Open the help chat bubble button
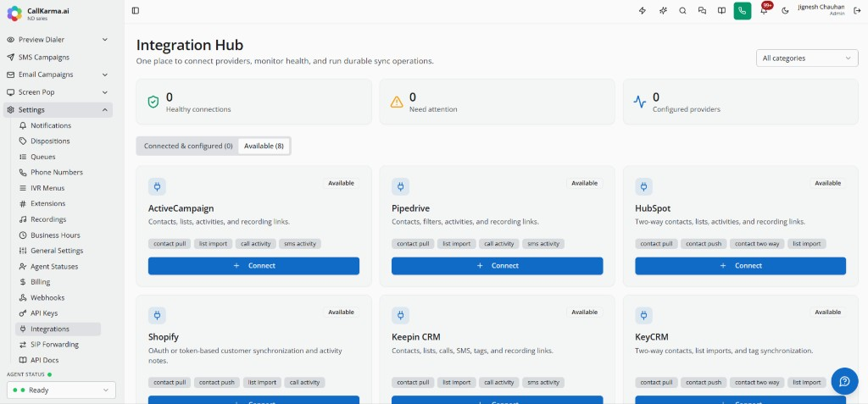 [845, 381]
